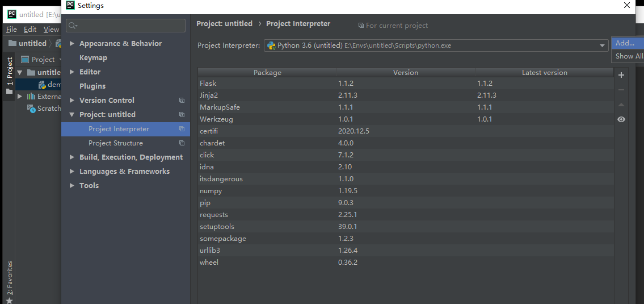Collapse the untitled folder in the project tree

[x=20, y=72]
